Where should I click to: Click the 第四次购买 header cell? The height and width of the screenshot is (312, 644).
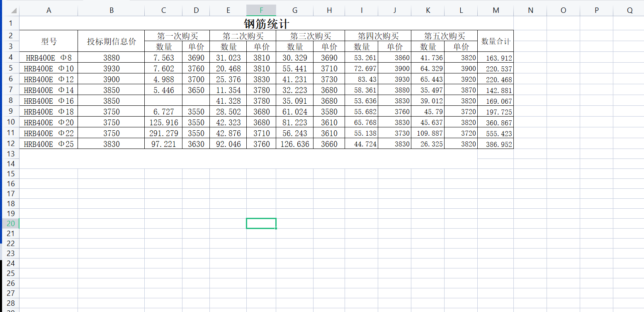pos(378,36)
